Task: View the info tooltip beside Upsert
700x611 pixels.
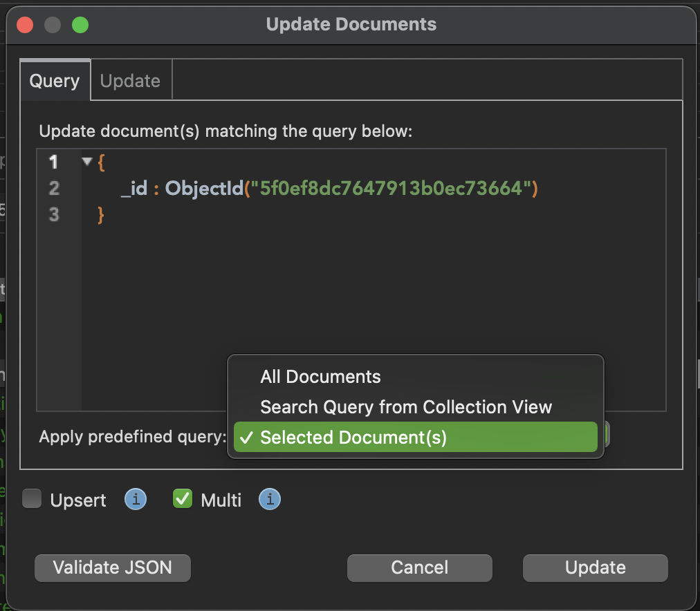Action: [x=136, y=499]
